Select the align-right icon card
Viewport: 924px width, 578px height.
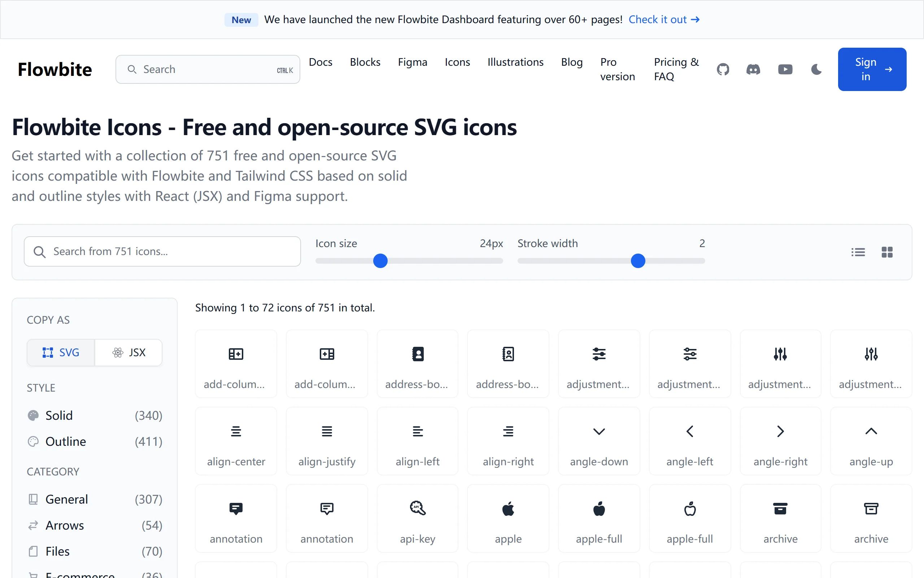point(508,441)
